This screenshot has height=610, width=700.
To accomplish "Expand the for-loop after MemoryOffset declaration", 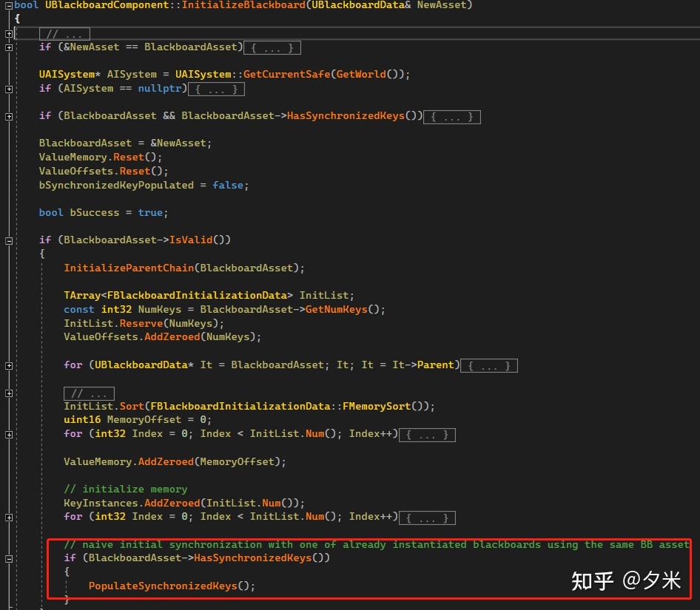I will pos(8,435).
